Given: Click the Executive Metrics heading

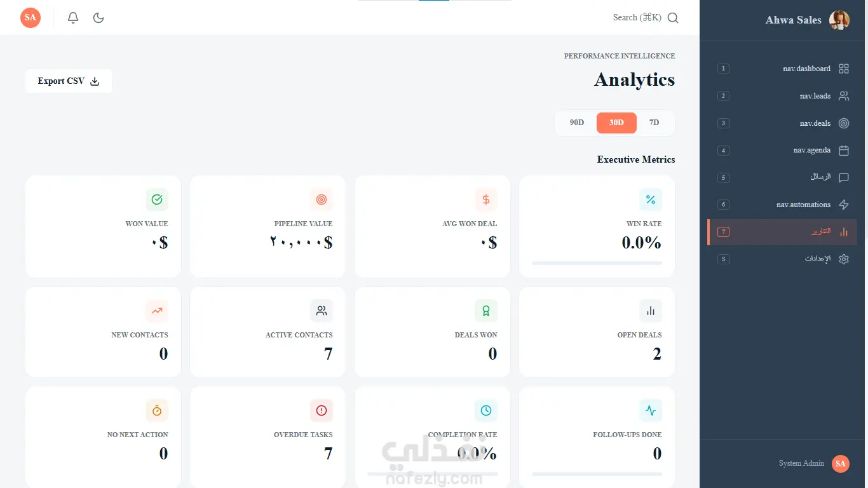Looking at the screenshot, I should pyautogui.click(x=636, y=159).
